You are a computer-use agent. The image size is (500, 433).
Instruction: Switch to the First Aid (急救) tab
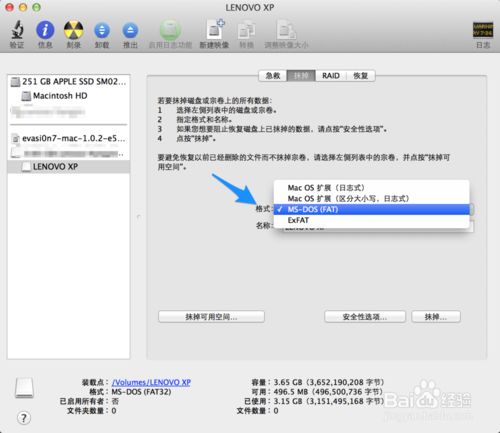[273, 76]
